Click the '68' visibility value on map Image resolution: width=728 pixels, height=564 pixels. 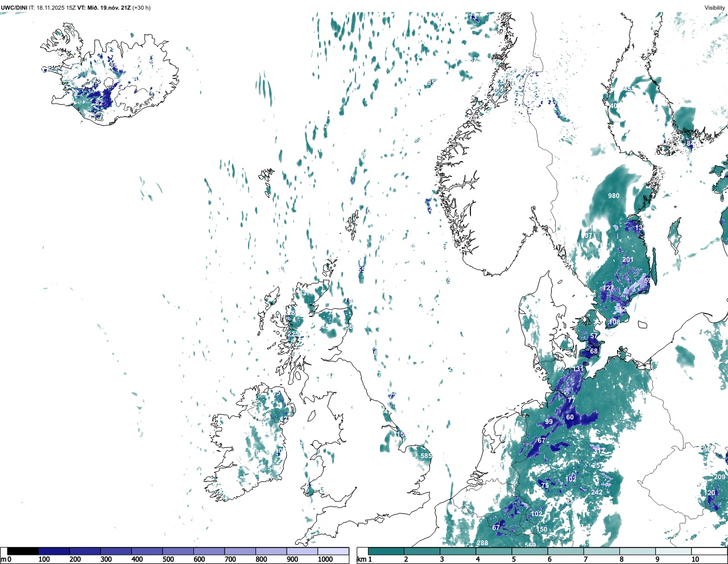pyautogui.click(x=594, y=351)
